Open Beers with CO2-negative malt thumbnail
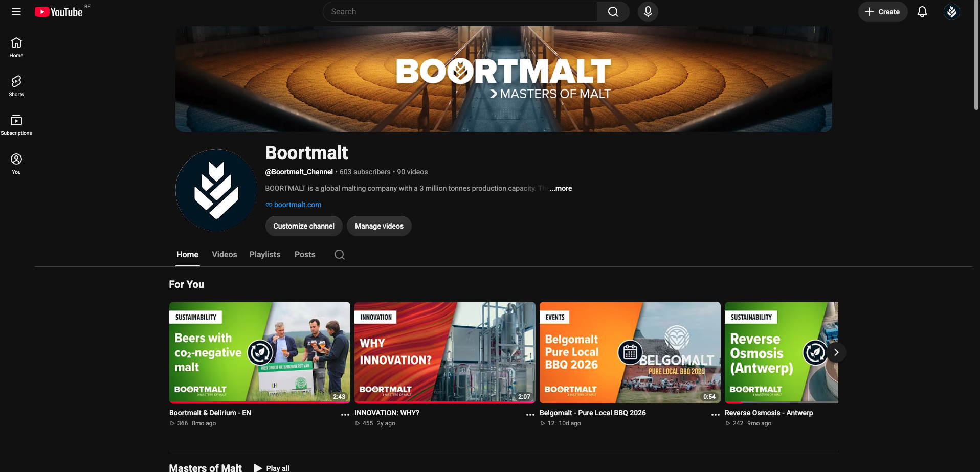The height and width of the screenshot is (472, 980). tap(260, 352)
